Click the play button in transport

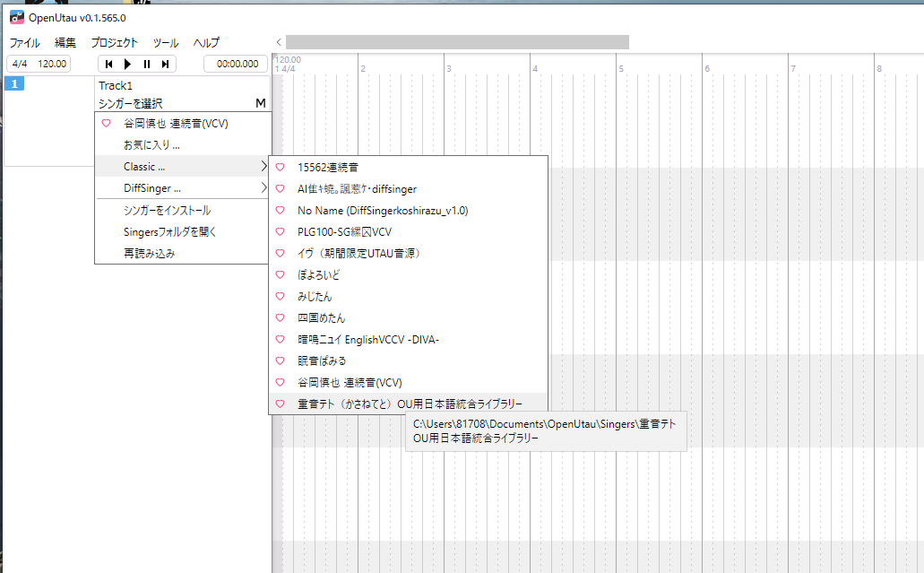pos(127,64)
